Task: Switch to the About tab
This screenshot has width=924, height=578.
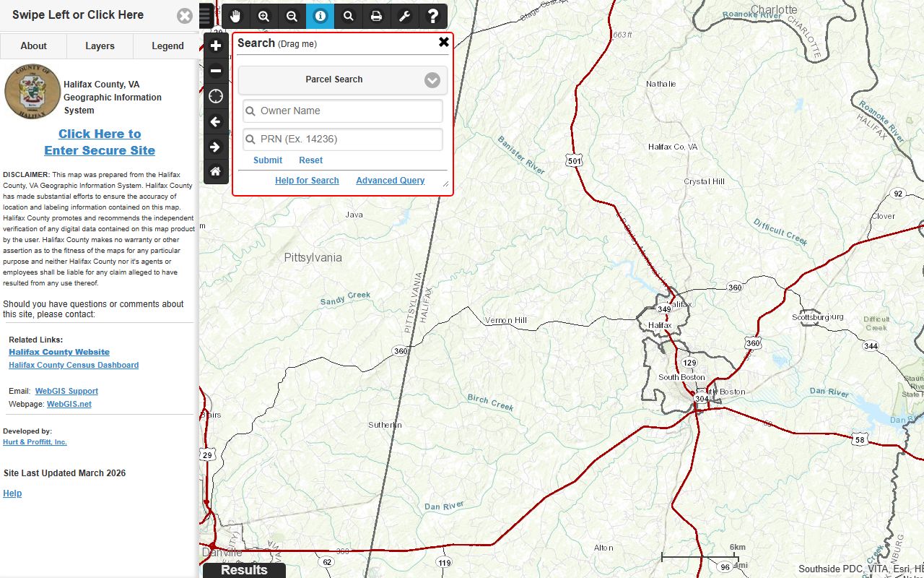Action: (33, 46)
